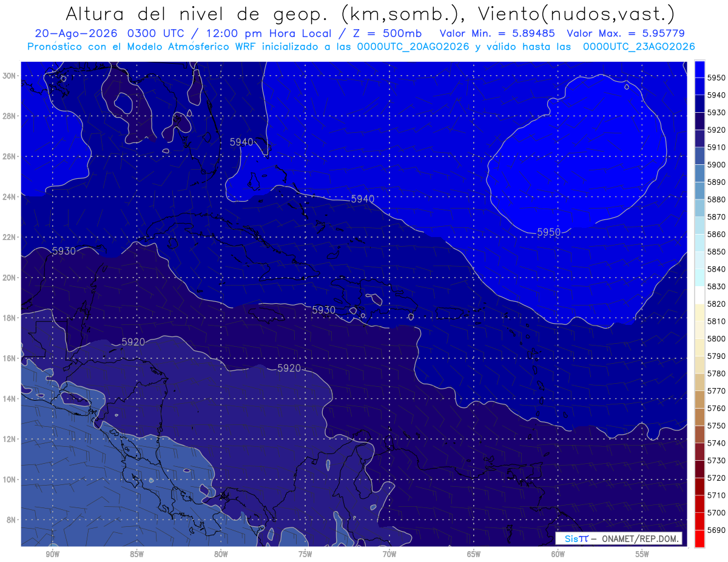
Task: Click the 5700 colorbar label
Action: pyautogui.click(x=716, y=513)
